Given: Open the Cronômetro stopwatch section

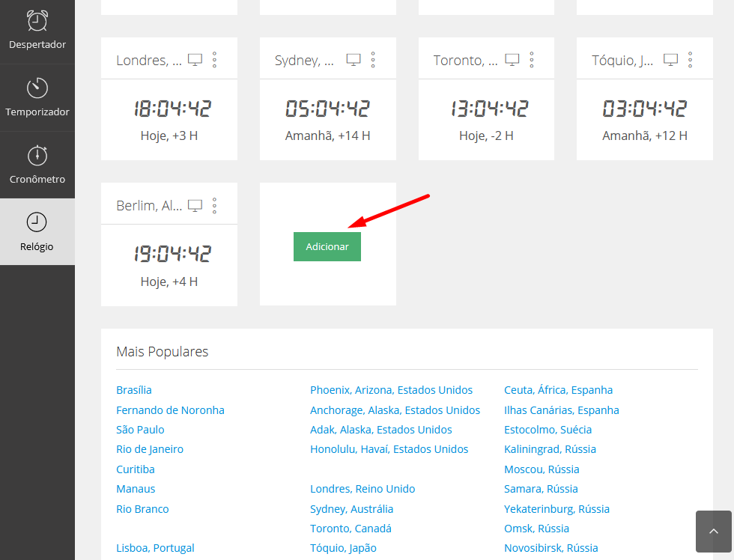Looking at the screenshot, I should [37, 165].
